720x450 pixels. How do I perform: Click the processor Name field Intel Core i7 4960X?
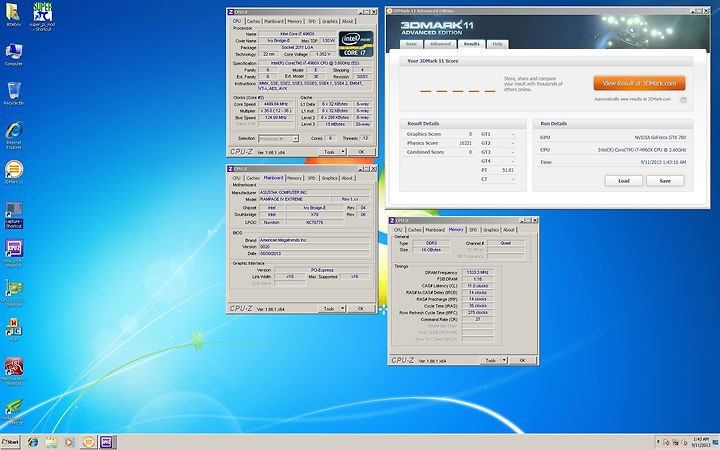tap(298, 34)
